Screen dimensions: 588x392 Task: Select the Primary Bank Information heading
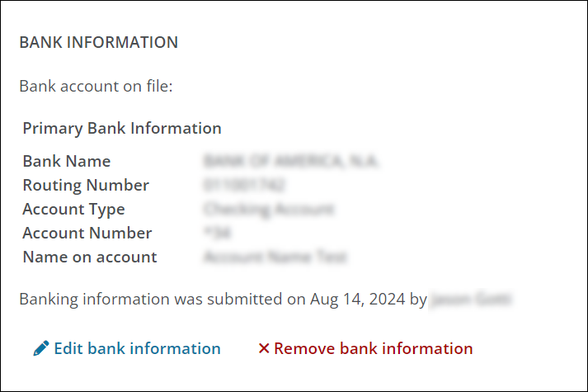(x=122, y=129)
